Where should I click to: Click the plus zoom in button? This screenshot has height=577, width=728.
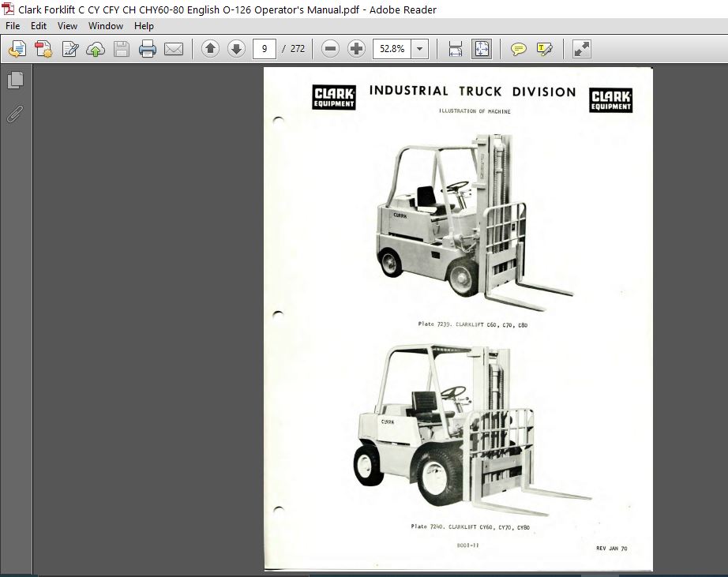(356, 48)
